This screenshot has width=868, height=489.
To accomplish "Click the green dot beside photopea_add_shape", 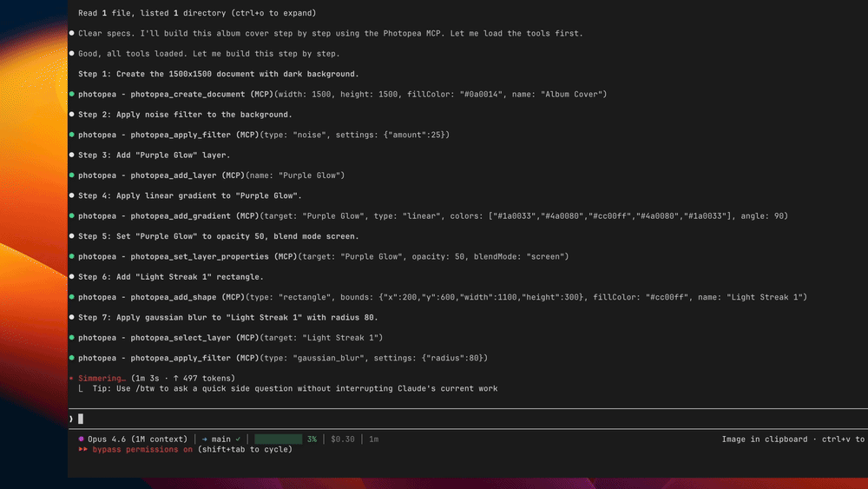I will pos(71,297).
